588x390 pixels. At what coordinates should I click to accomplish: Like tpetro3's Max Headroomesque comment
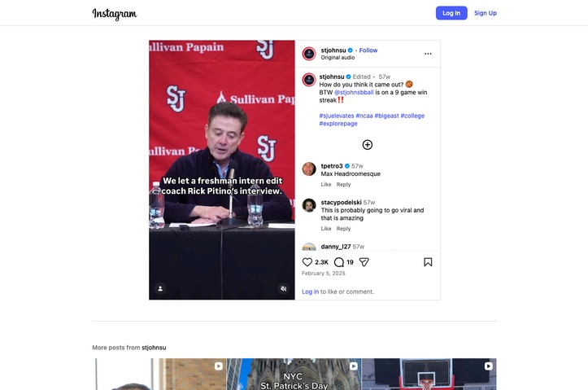coord(326,184)
